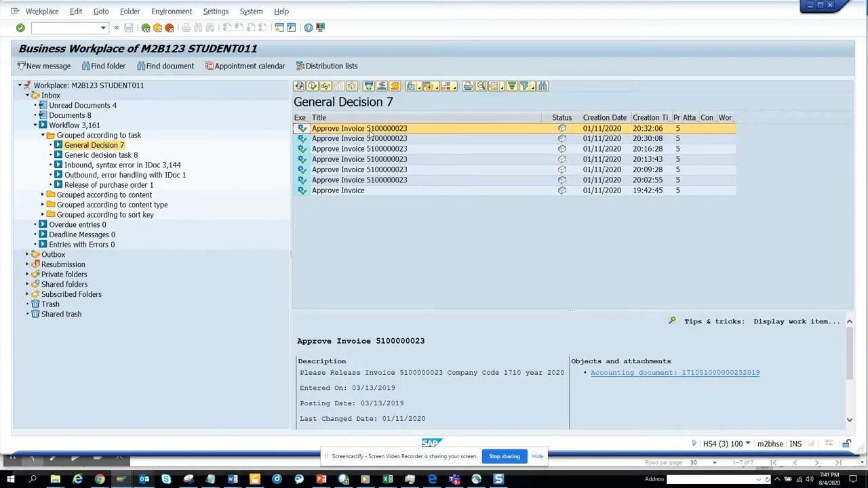Click status icon of the 20:32:06 work item
This screenshot has width=868, height=488.
[x=561, y=128]
